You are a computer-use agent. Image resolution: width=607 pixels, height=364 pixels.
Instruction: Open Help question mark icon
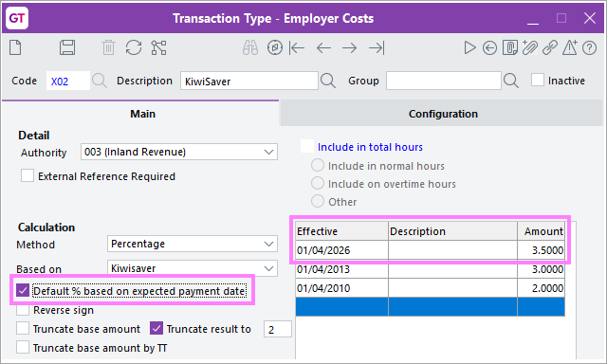click(590, 48)
